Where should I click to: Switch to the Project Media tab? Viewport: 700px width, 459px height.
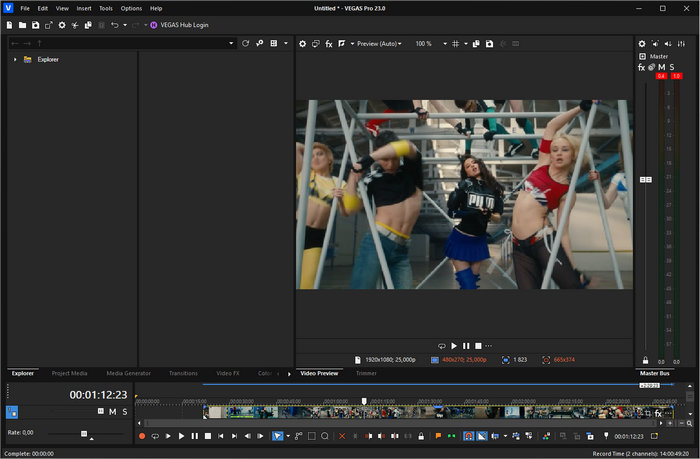[69, 373]
